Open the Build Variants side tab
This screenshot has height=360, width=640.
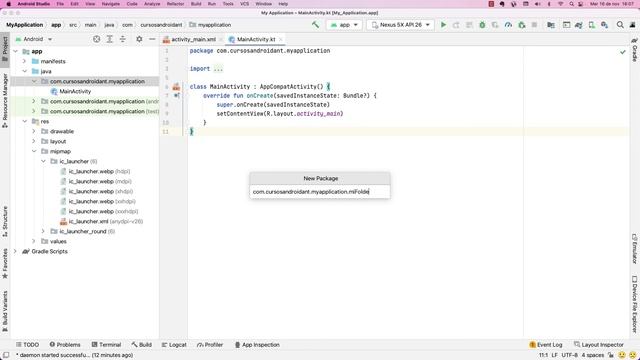coord(5,311)
